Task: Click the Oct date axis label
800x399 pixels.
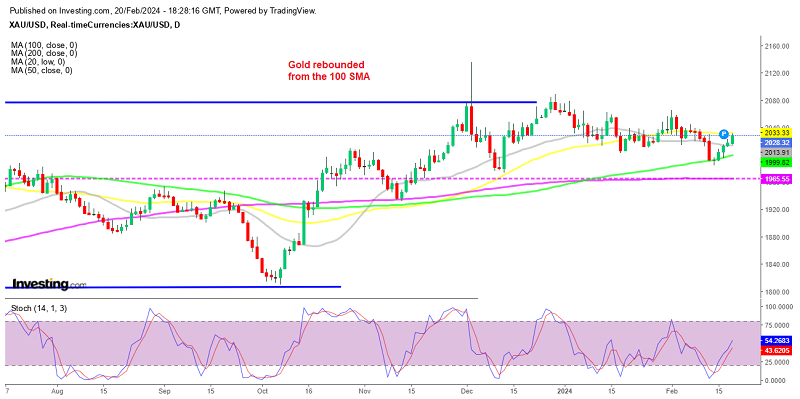Action: point(262,392)
